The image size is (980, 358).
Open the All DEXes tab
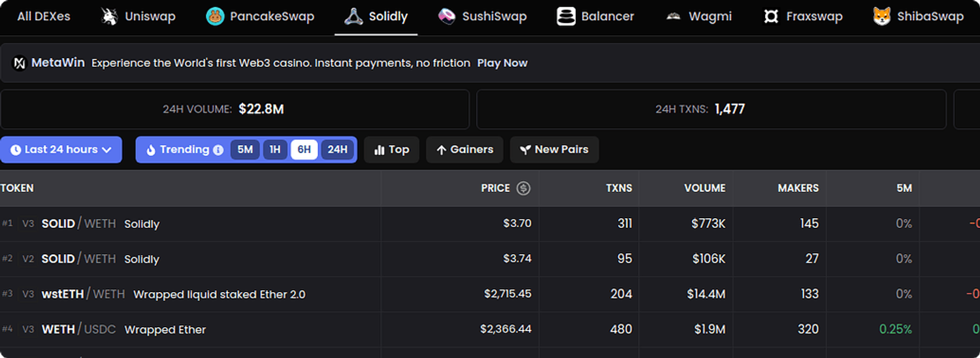click(x=44, y=16)
